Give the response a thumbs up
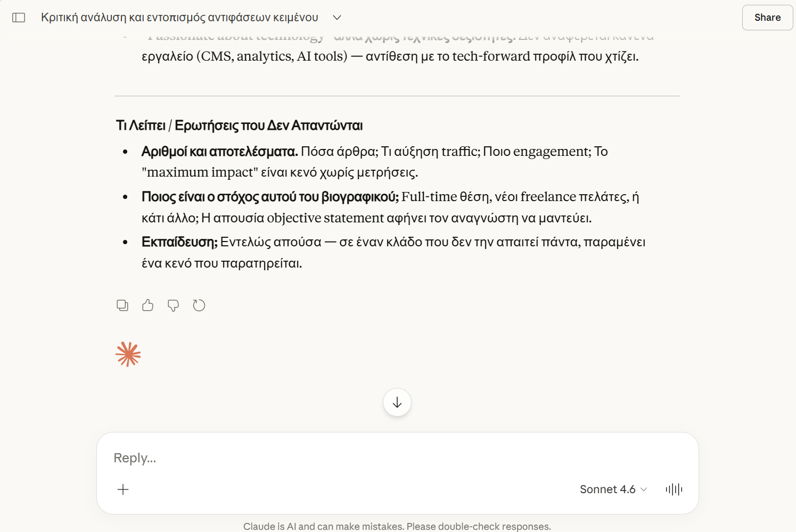The height and width of the screenshot is (532, 796). tap(148, 305)
